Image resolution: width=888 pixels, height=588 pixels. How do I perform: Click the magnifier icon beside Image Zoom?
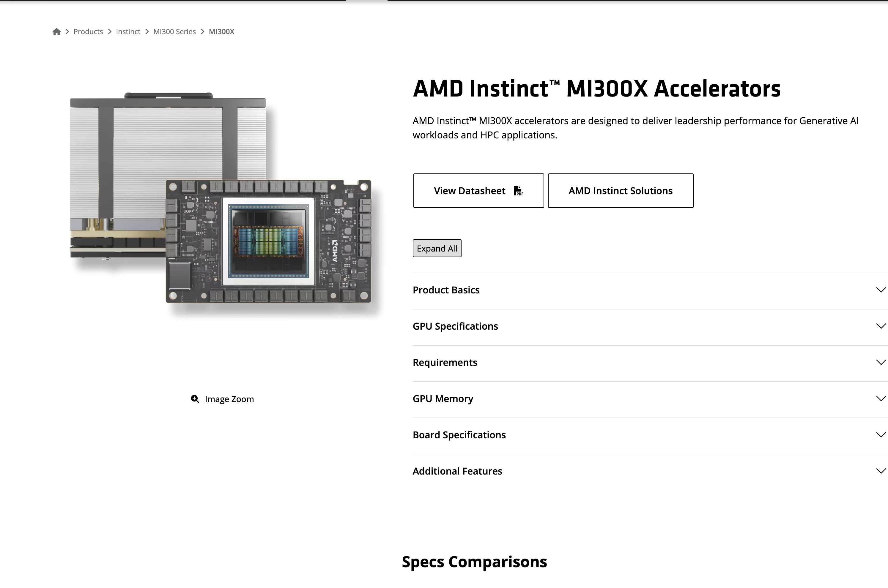(x=195, y=399)
